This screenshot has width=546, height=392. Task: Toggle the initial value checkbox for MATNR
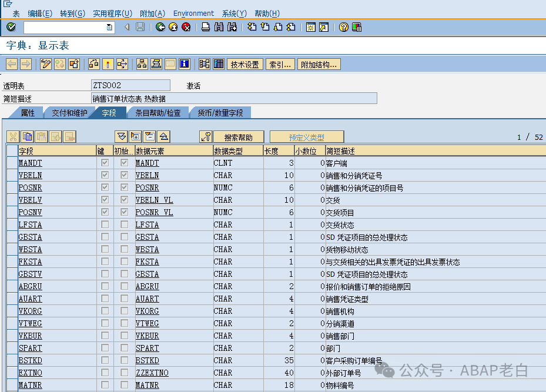click(125, 385)
